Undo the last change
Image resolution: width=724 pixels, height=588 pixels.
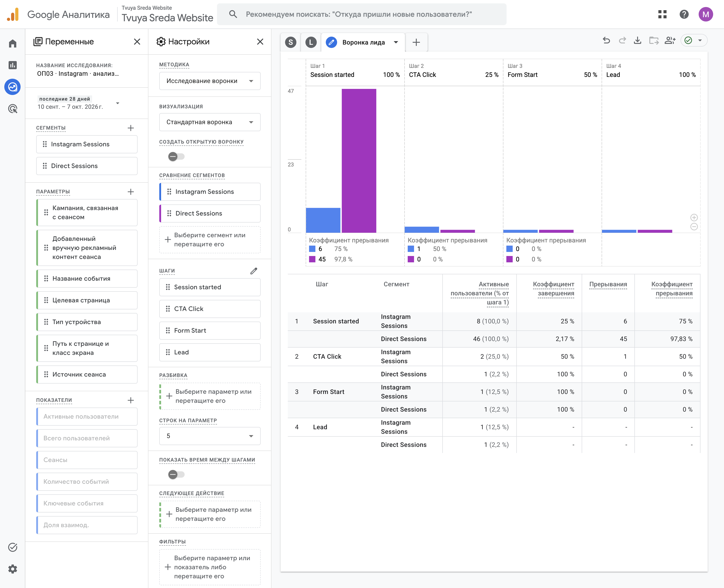tap(606, 41)
